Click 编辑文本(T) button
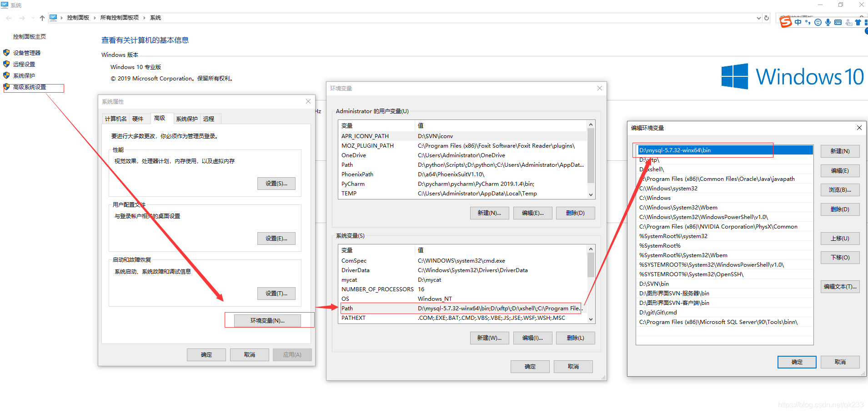 point(840,287)
